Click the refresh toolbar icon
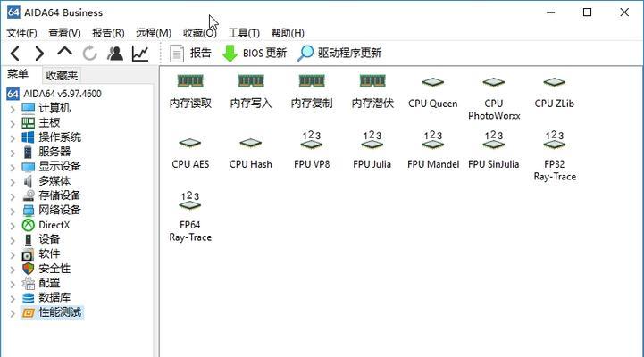The width and height of the screenshot is (644, 357). click(90, 54)
